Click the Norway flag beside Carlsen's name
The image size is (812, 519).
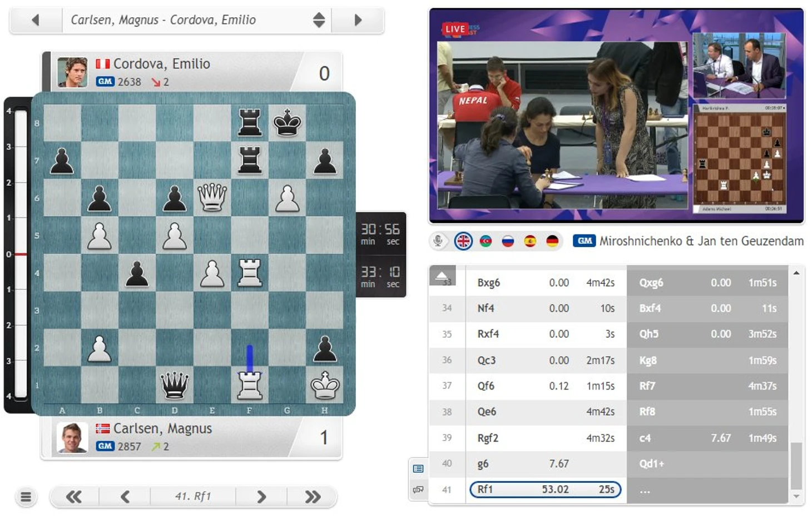tap(103, 428)
